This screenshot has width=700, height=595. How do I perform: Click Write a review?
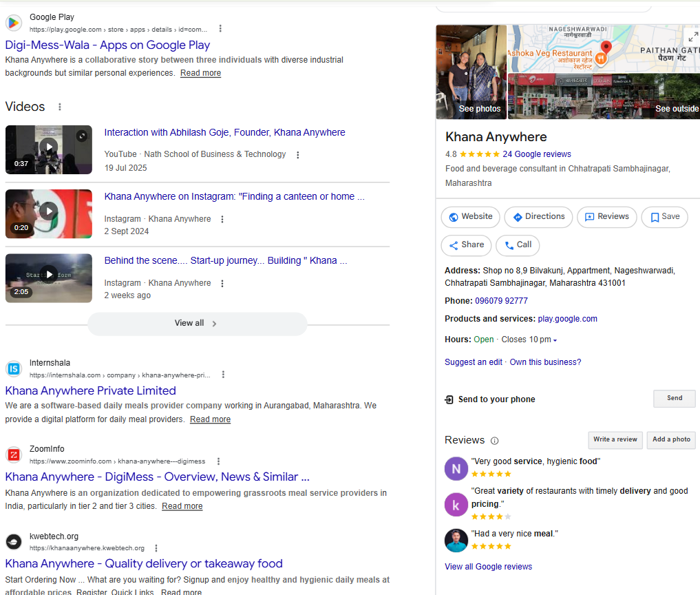(615, 439)
